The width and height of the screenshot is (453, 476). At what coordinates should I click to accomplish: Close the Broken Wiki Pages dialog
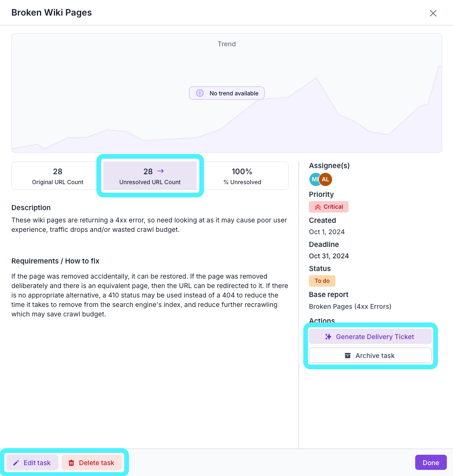click(x=433, y=13)
